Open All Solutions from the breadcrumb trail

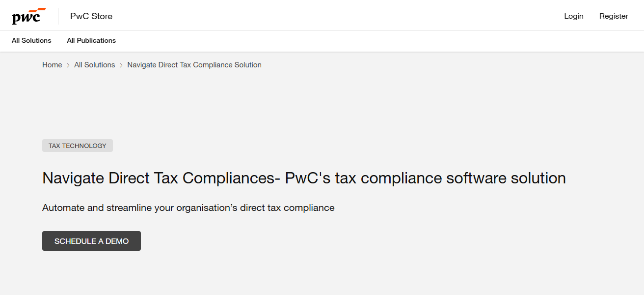pos(94,64)
